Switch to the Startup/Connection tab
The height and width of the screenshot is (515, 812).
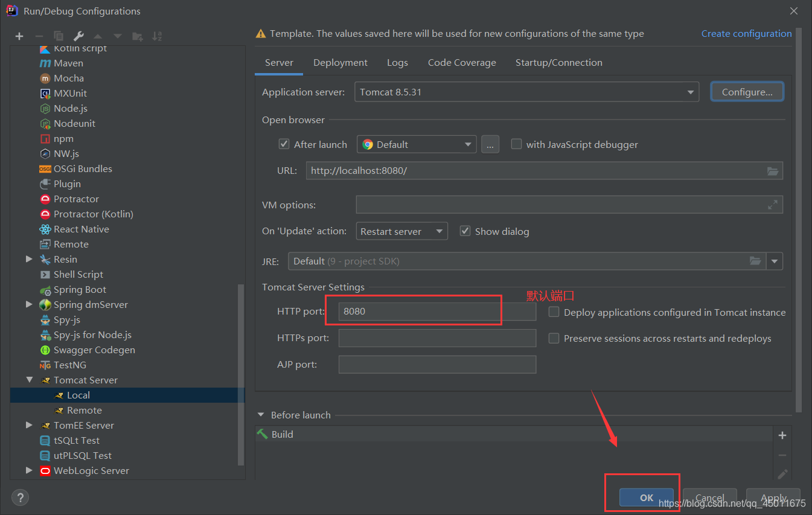point(559,63)
